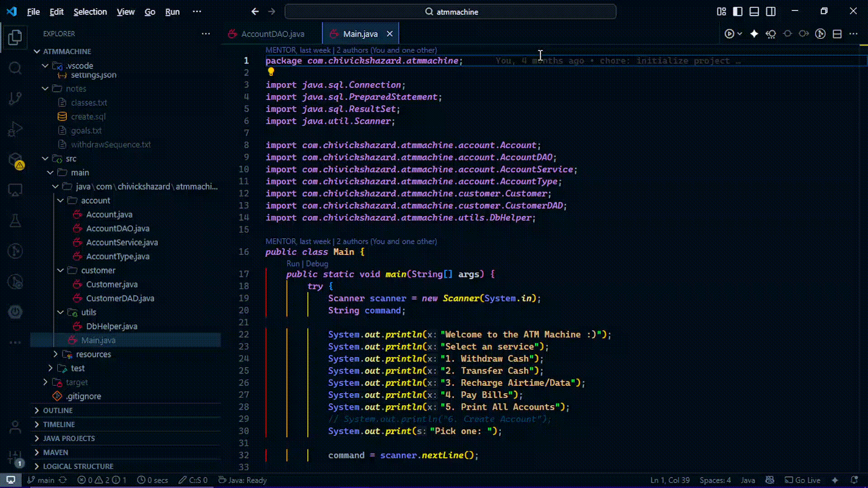
Task: Toggle bottom Panel visibility
Action: 754,12
